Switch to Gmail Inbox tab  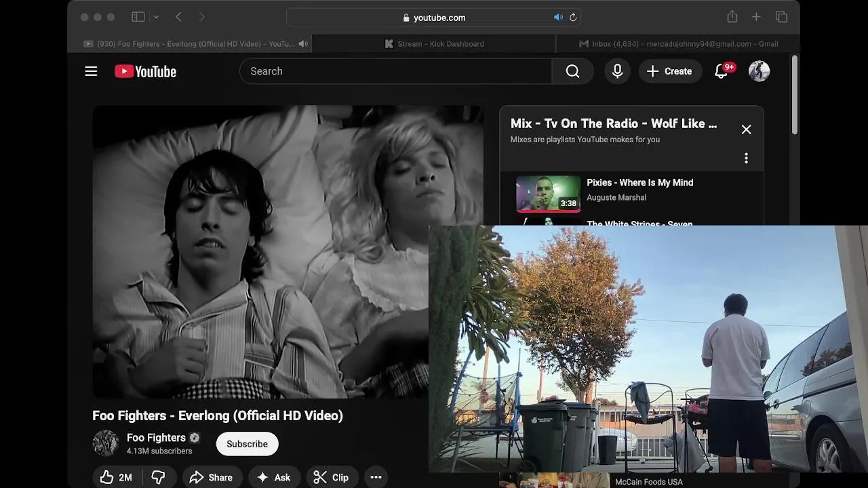coord(678,43)
